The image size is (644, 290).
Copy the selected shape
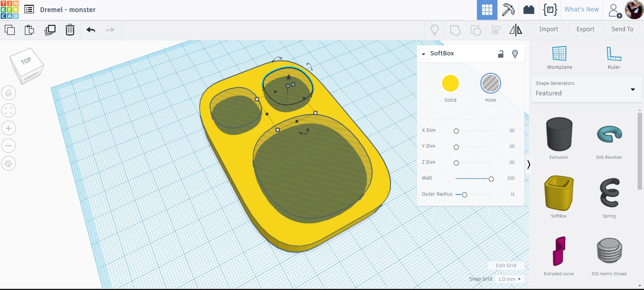pos(10,30)
